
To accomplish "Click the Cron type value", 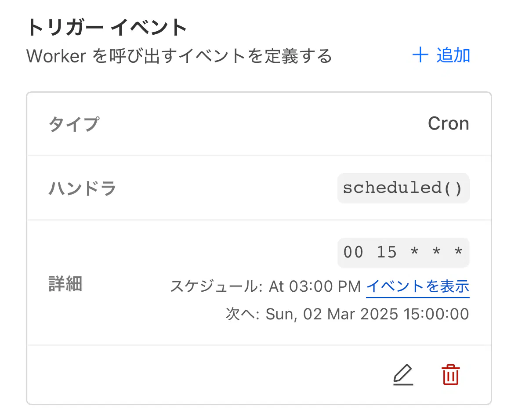I will [448, 123].
